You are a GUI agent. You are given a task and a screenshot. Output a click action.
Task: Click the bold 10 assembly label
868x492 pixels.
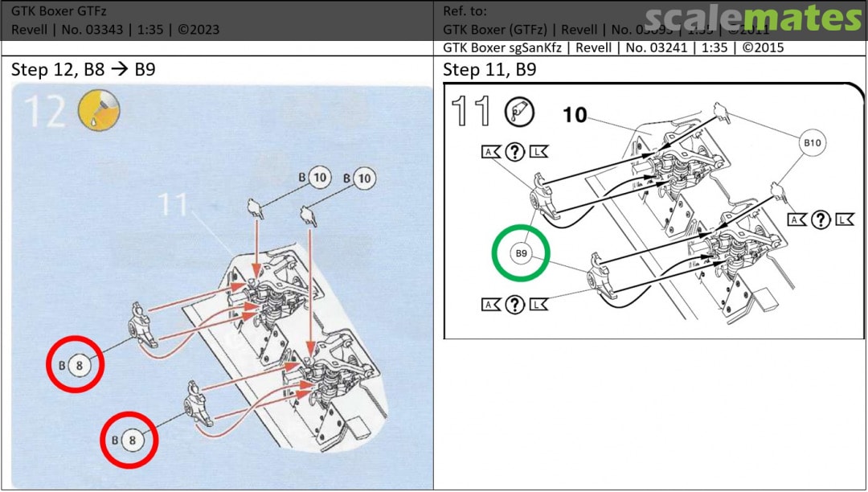pyautogui.click(x=575, y=115)
